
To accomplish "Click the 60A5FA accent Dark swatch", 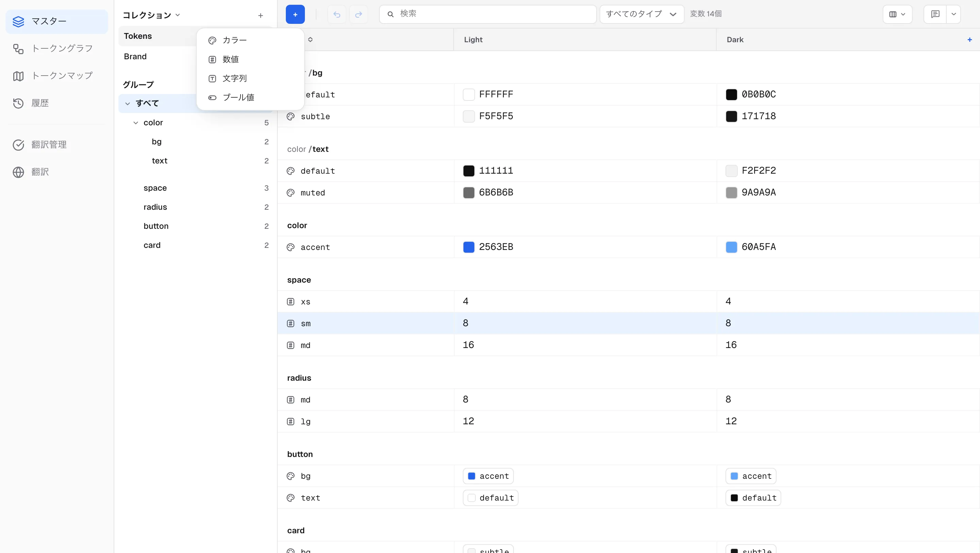I will pyautogui.click(x=731, y=247).
